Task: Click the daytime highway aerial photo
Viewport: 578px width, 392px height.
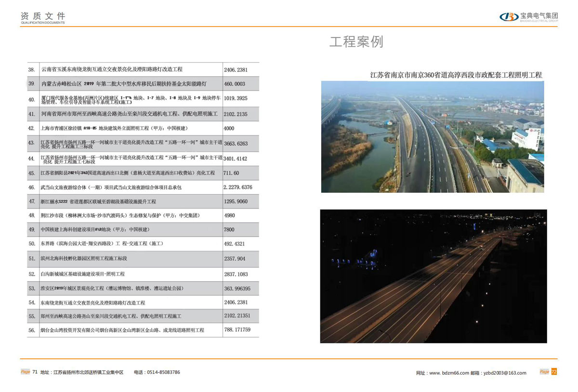Action: pyautogui.click(x=433, y=137)
